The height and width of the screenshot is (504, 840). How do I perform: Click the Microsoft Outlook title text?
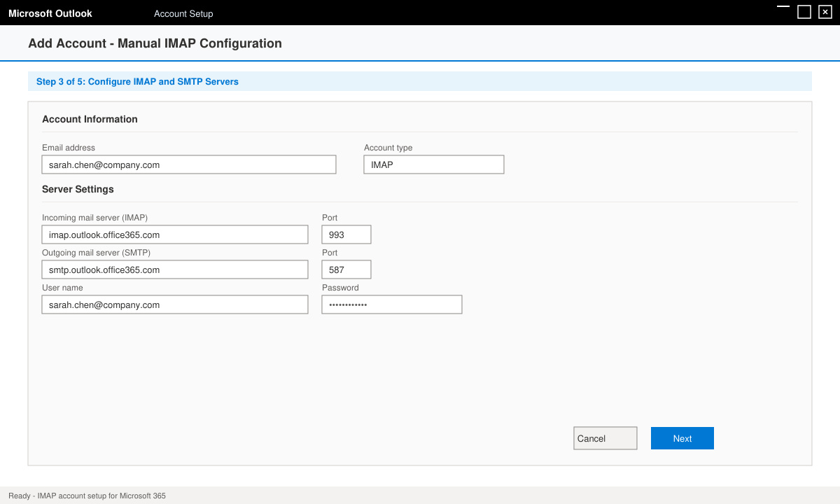[50, 13]
